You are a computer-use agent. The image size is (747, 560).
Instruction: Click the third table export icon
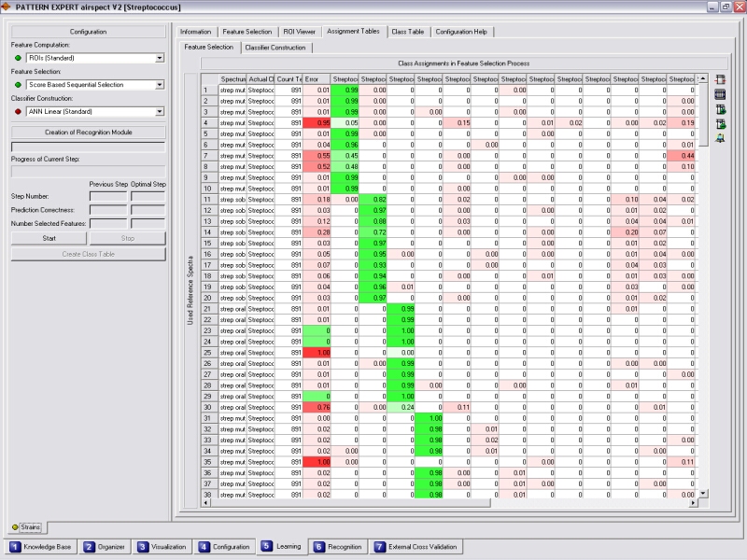720,109
